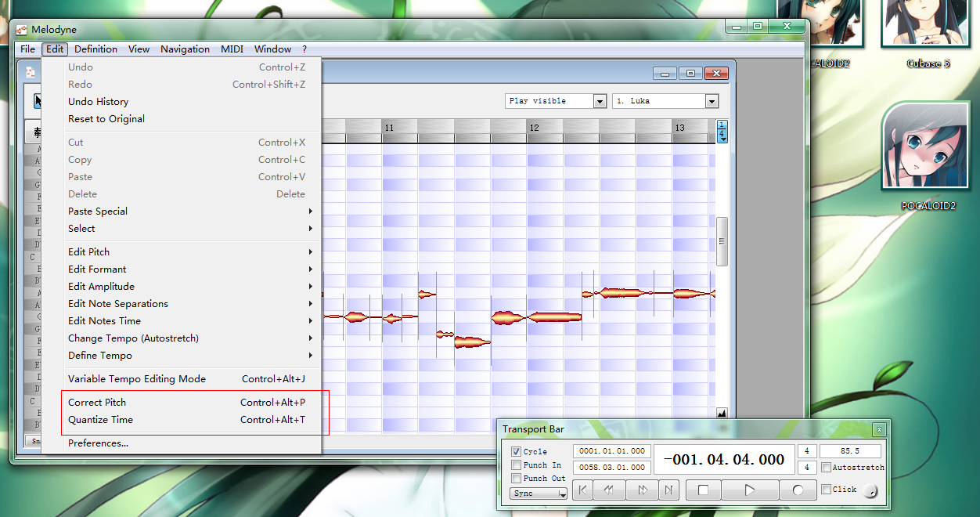980x517 pixels.
Task: Open the Navigation menu
Action: 186,49
